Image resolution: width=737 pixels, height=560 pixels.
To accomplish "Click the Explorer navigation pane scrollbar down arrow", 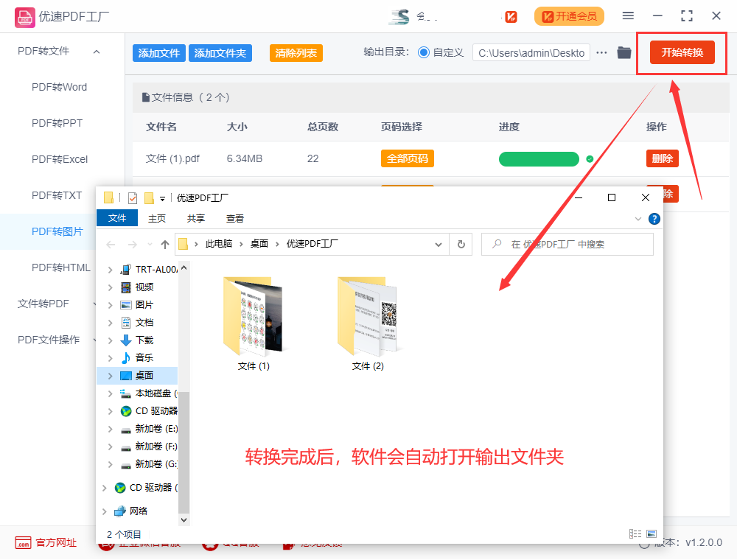I will tap(184, 520).
